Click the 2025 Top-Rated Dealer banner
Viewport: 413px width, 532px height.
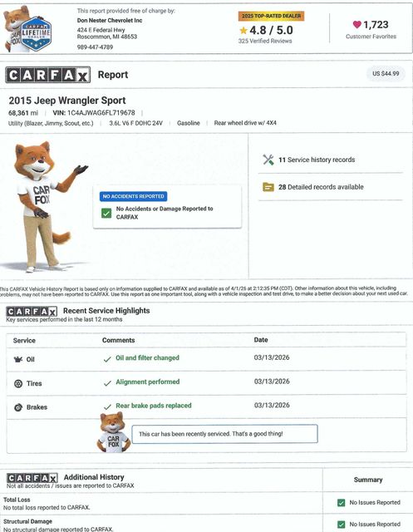click(x=271, y=16)
